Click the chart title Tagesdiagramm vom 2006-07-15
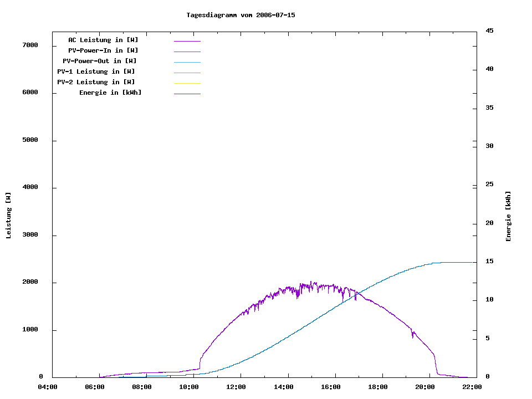This screenshot has width=532, height=399. 241,15
